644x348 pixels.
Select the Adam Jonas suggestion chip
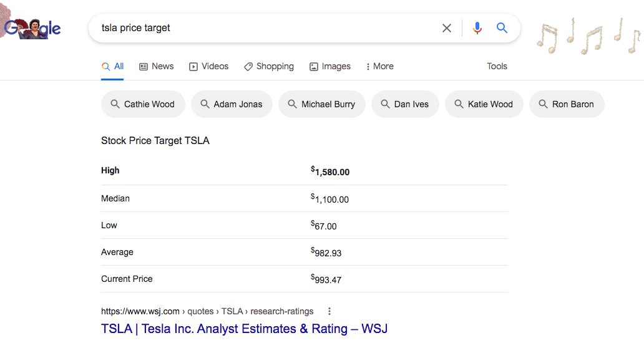[232, 104]
